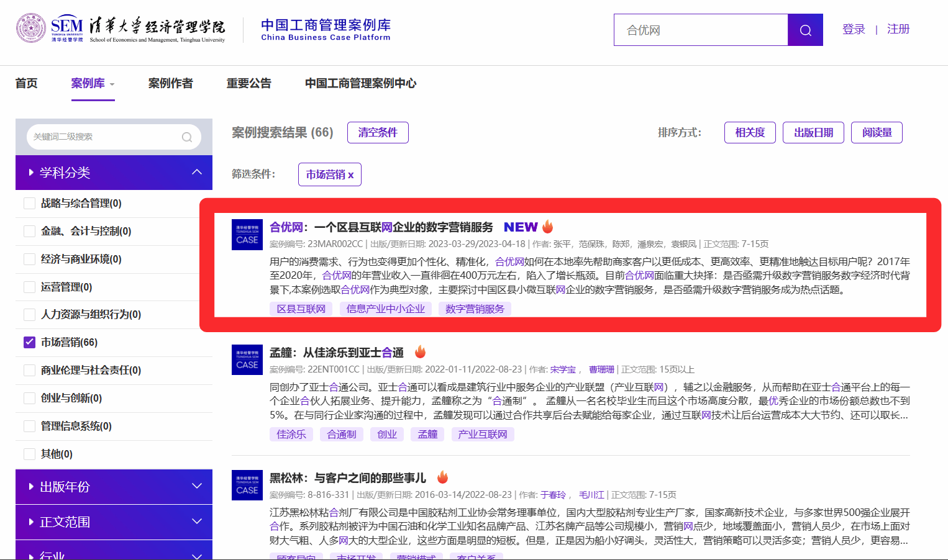
Task: Click the Tsinghua SEM logo
Action: [121, 29]
